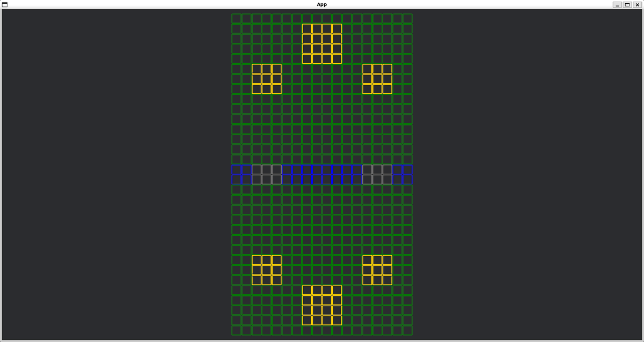Viewport: 644px width, 342px height.
Task: Click rightmost cell of the lower blue row
Action: click(x=407, y=179)
